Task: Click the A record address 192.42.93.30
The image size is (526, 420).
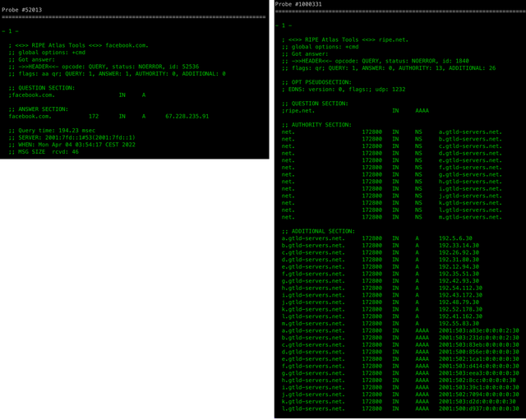Action: pyautogui.click(x=459, y=281)
